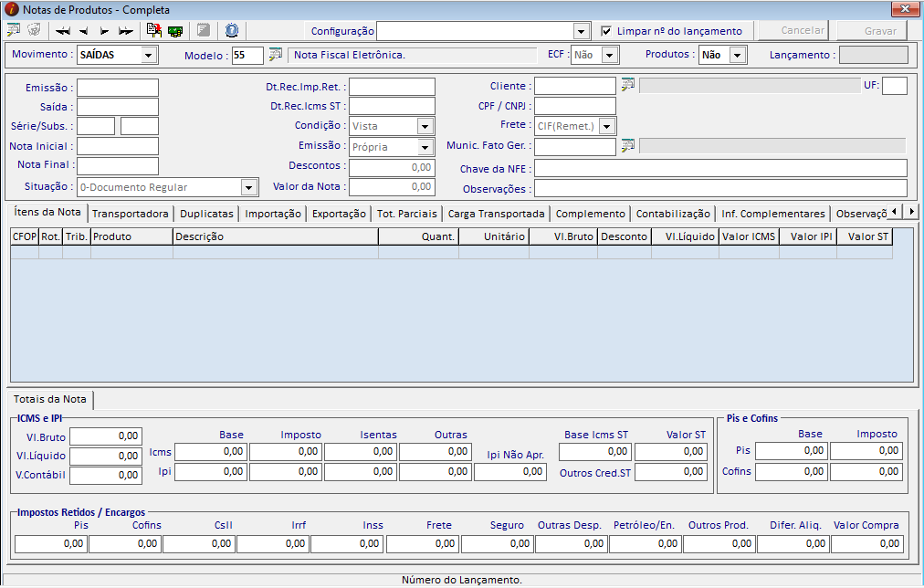Click the Valor Compra value field
Screen dimensions: 924x588
[x=866, y=544]
